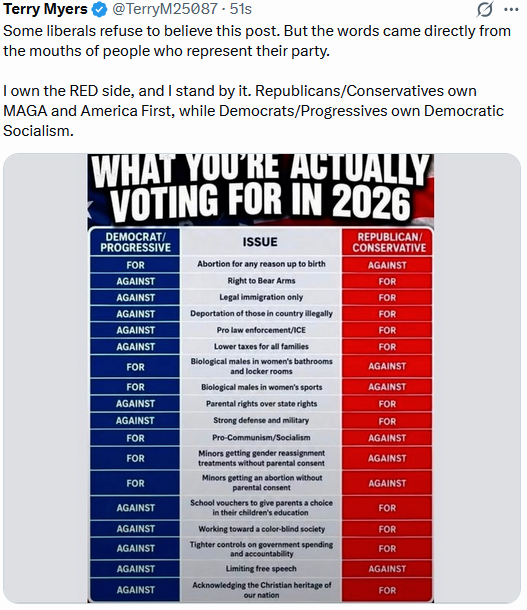
Task: Select the 'Legal immigration only' row text
Action: coord(261,297)
